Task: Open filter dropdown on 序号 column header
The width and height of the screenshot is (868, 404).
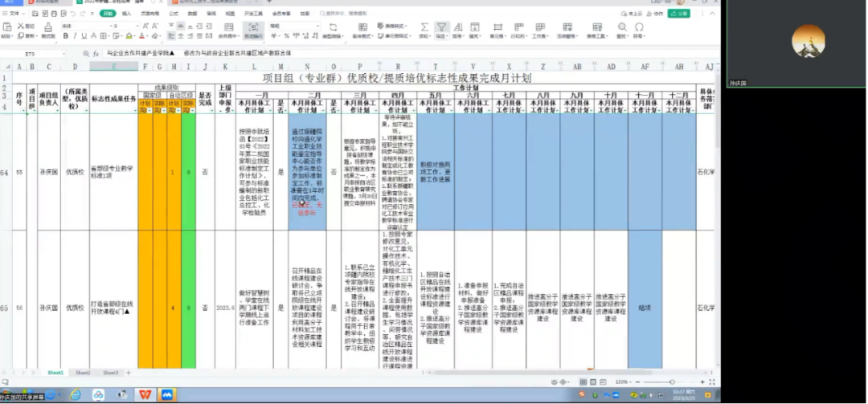Action: click(x=23, y=111)
